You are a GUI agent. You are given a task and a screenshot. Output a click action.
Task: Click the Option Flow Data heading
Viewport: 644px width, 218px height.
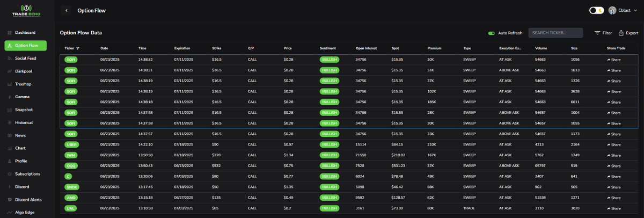pos(81,33)
